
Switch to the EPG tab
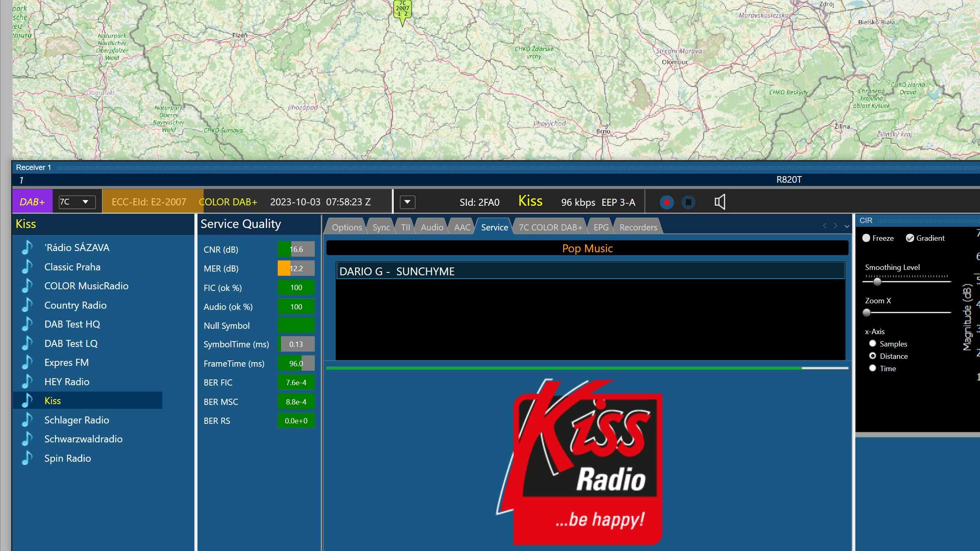click(601, 227)
